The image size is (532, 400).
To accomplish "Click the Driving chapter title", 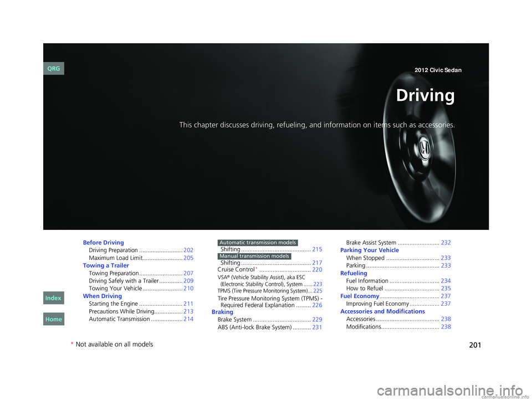I will (x=425, y=95).
